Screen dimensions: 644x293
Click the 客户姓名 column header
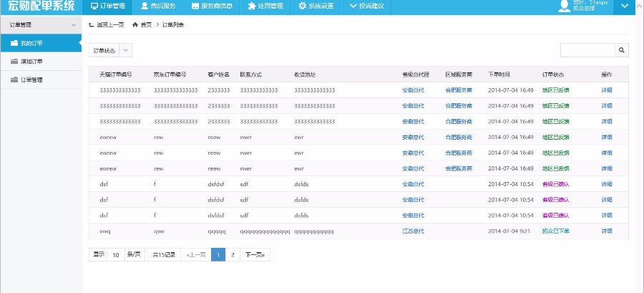click(x=218, y=75)
